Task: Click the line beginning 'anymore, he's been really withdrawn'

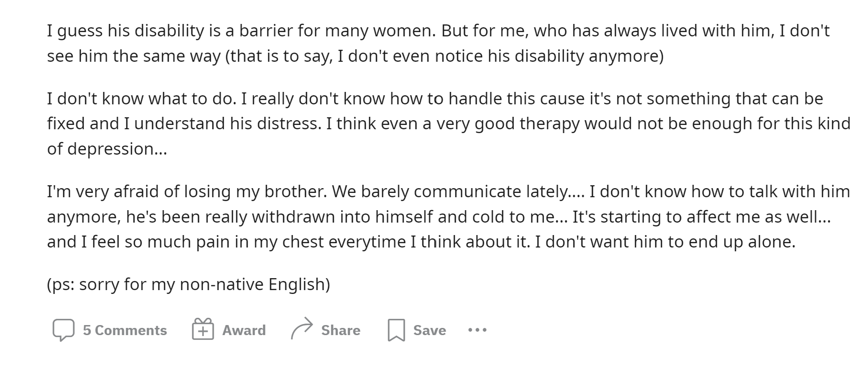Action: click(439, 217)
